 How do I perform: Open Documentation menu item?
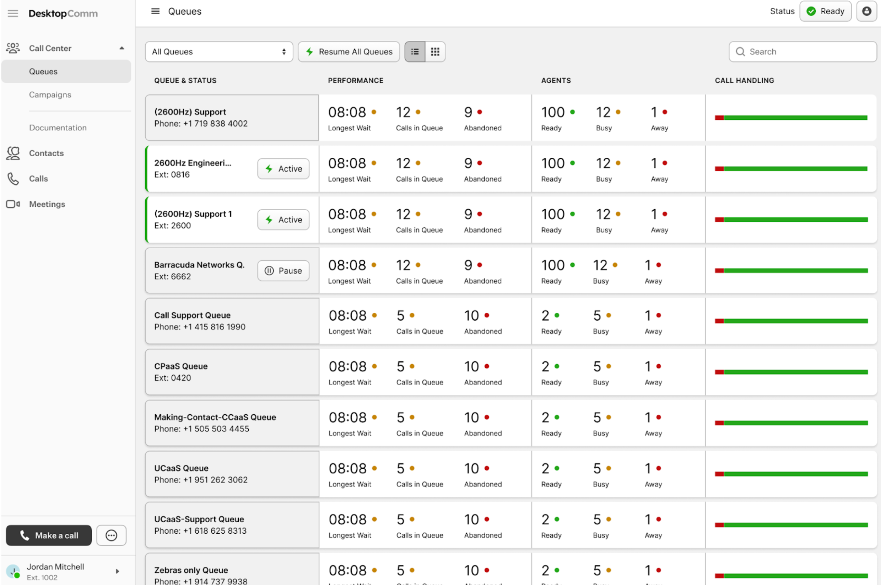tap(58, 128)
